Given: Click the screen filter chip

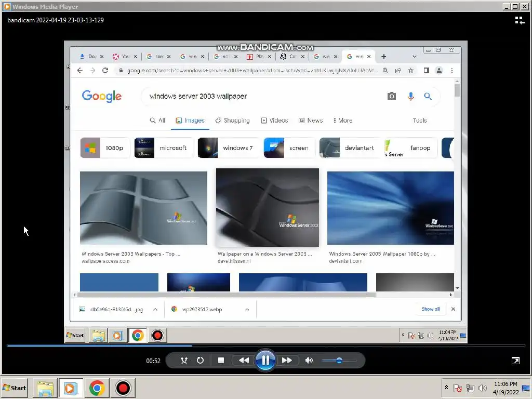Looking at the screenshot, I should [289, 148].
